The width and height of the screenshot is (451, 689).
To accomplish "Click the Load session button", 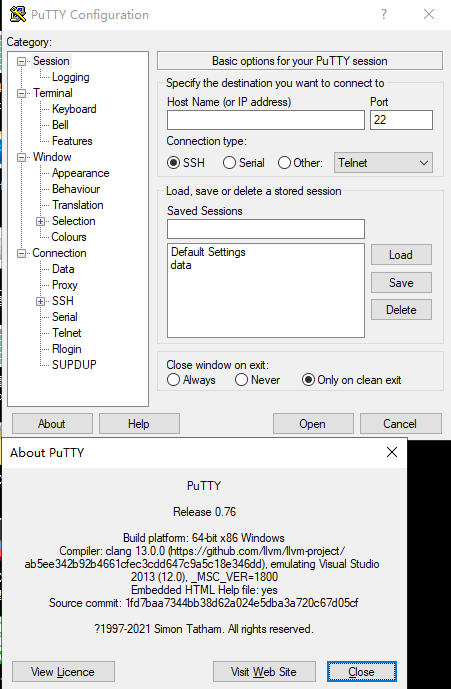I will tap(401, 254).
